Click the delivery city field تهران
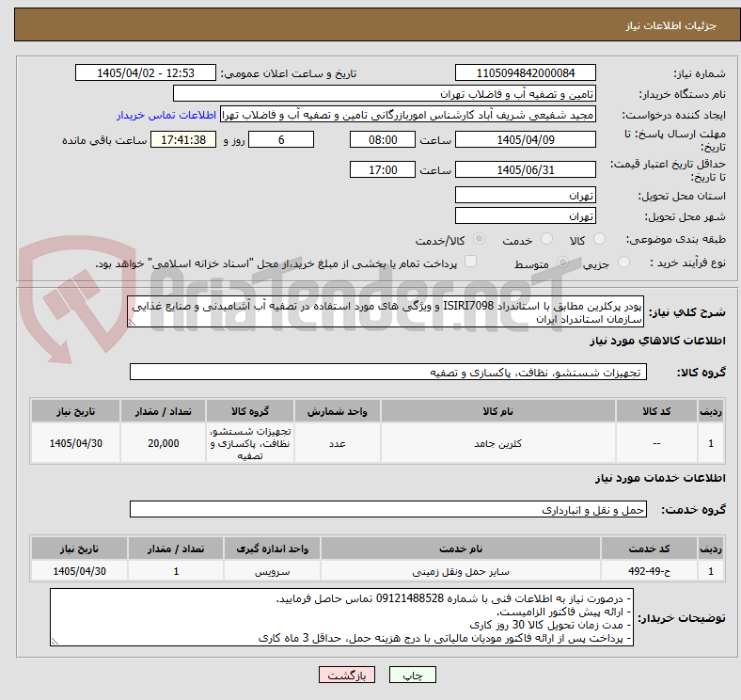The image size is (741, 700). click(x=526, y=215)
